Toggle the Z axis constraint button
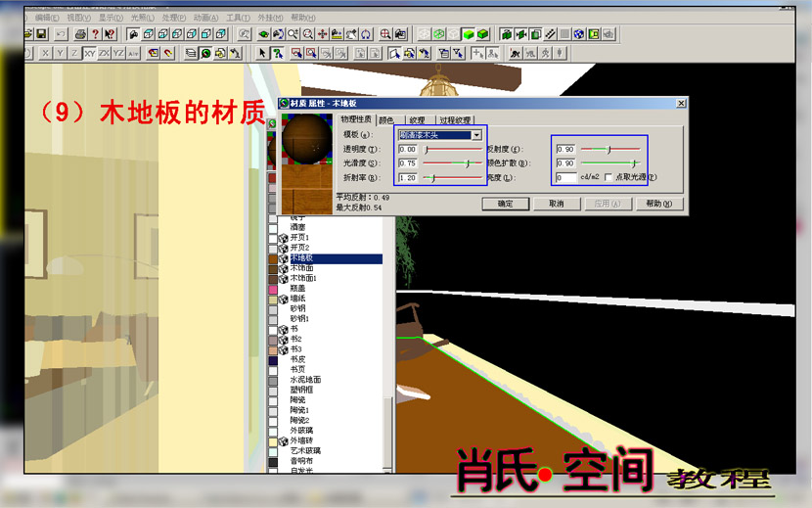The width and height of the screenshot is (812, 508). (x=74, y=53)
